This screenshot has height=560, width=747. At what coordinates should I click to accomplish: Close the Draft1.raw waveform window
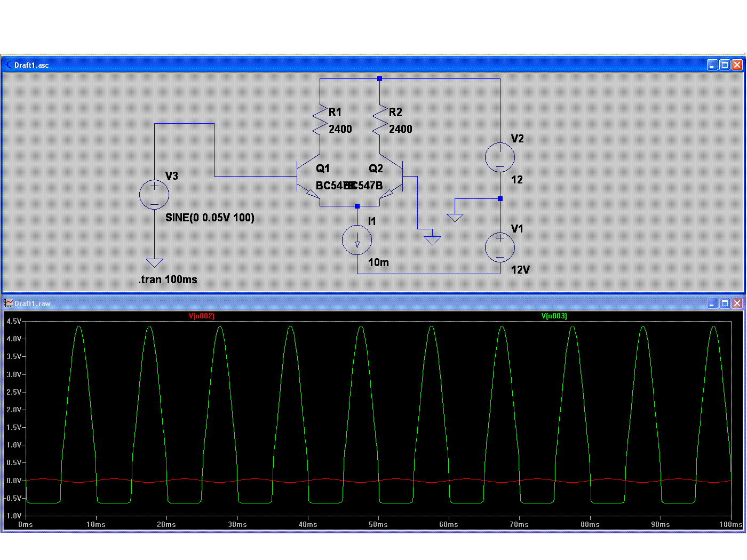coord(737,303)
